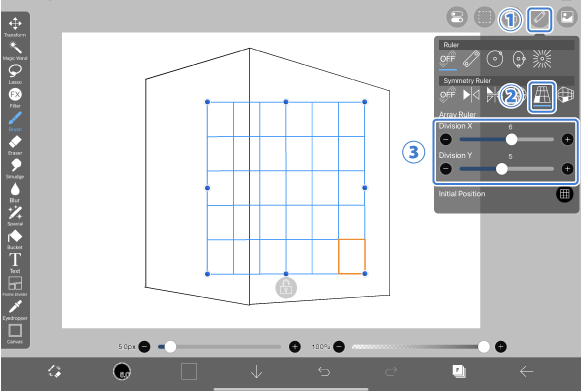This screenshot has width=581, height=391.
Task: Select the Smudge tool
Action: click(x=15, y=168)
